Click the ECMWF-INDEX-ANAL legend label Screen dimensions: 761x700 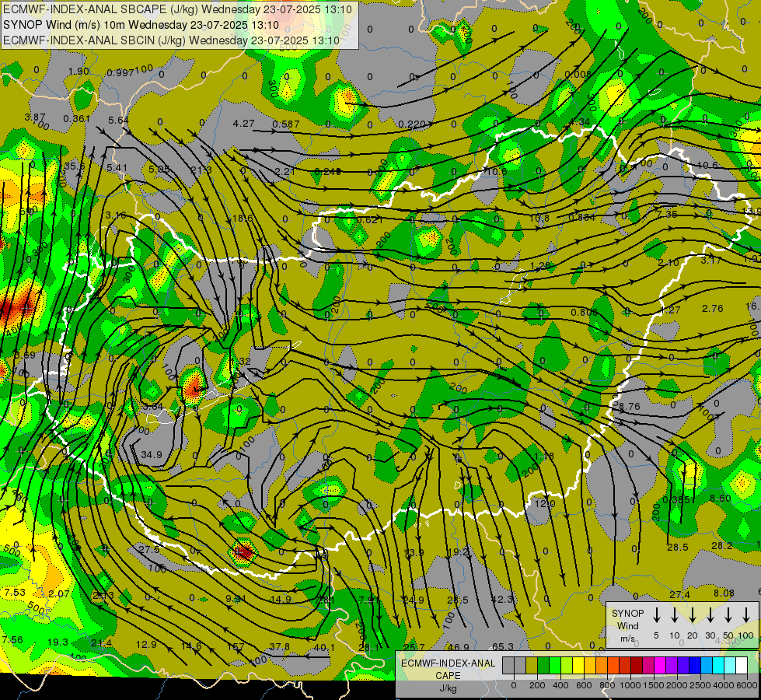(x=448, y=663)
